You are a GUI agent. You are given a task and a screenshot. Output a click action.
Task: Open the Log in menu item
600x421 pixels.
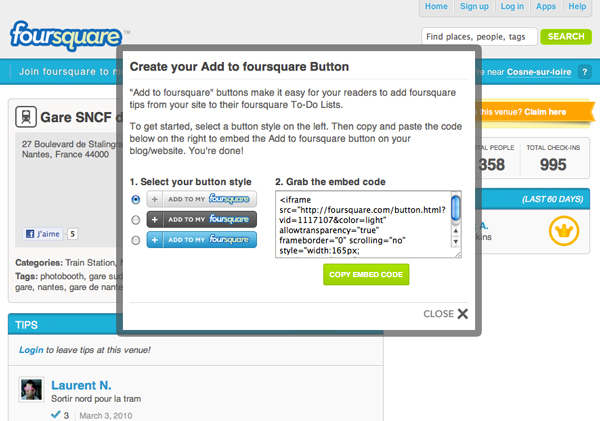tap(512, 7)
